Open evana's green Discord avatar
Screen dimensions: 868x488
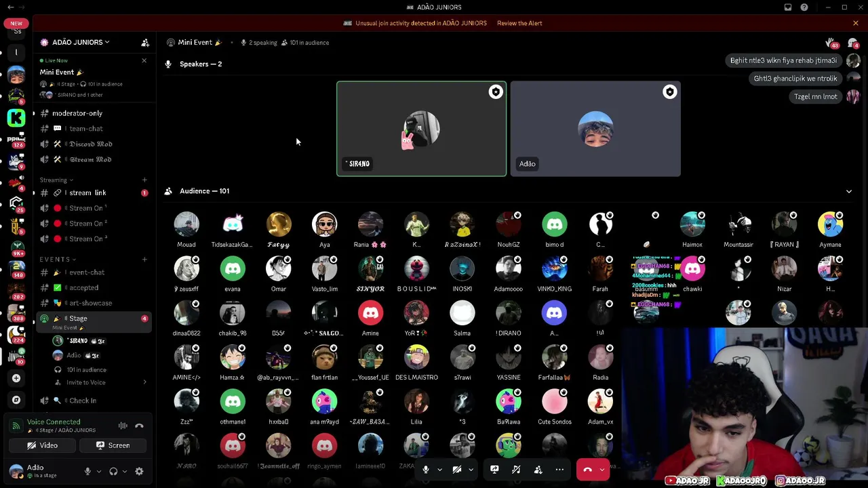click(233, 269)
